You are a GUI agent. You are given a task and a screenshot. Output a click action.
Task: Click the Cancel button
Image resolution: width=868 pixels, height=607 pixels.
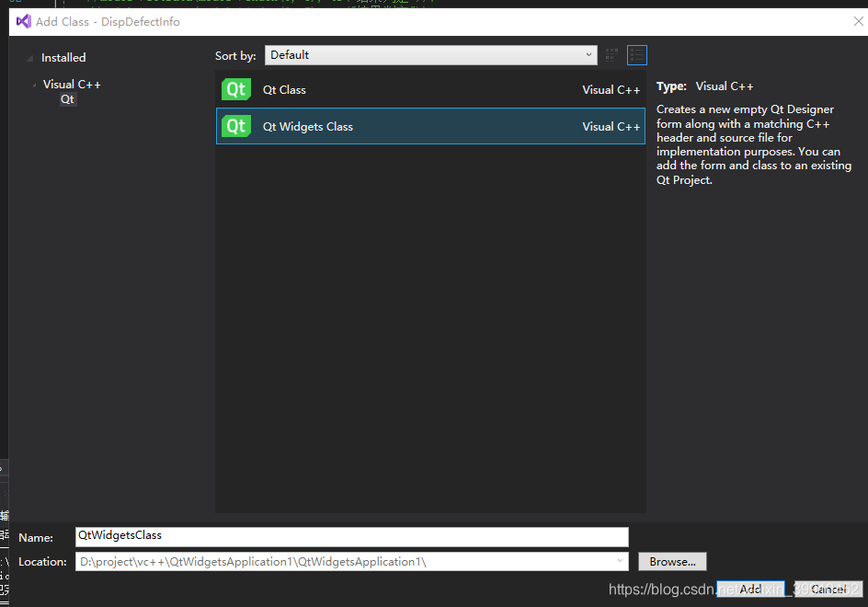[828, 589]
